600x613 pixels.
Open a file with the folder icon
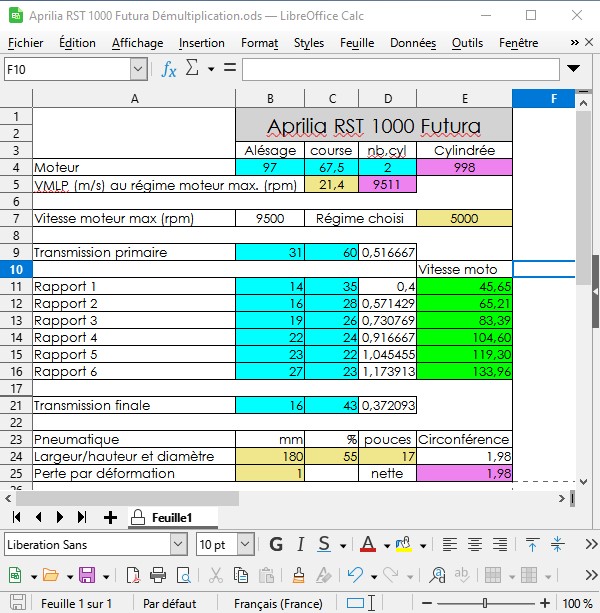point(51,575)
